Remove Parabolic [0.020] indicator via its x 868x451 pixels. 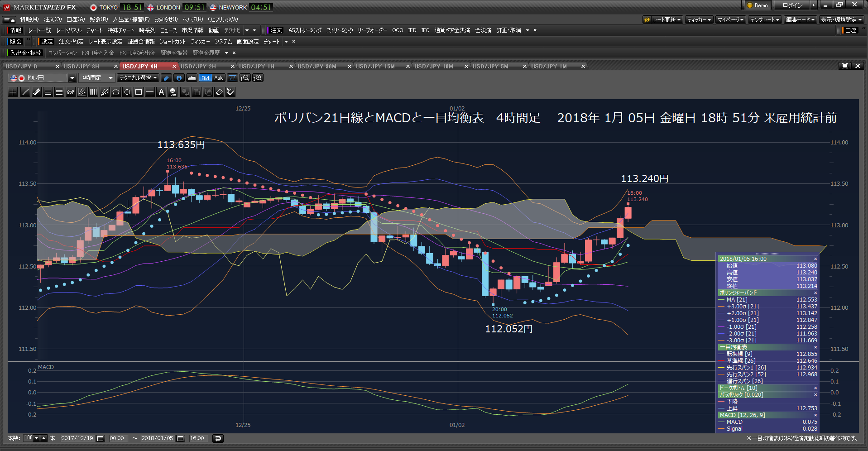click(x=815, y=395)
